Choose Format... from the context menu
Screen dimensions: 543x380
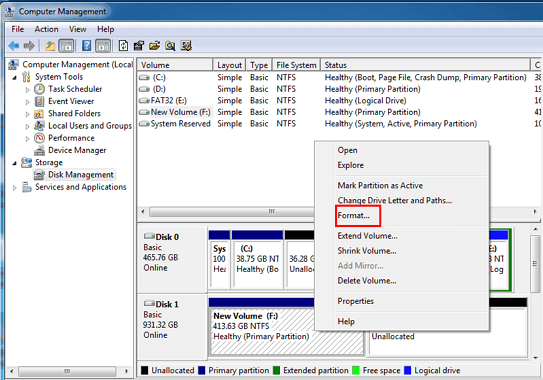coord(354,215)
